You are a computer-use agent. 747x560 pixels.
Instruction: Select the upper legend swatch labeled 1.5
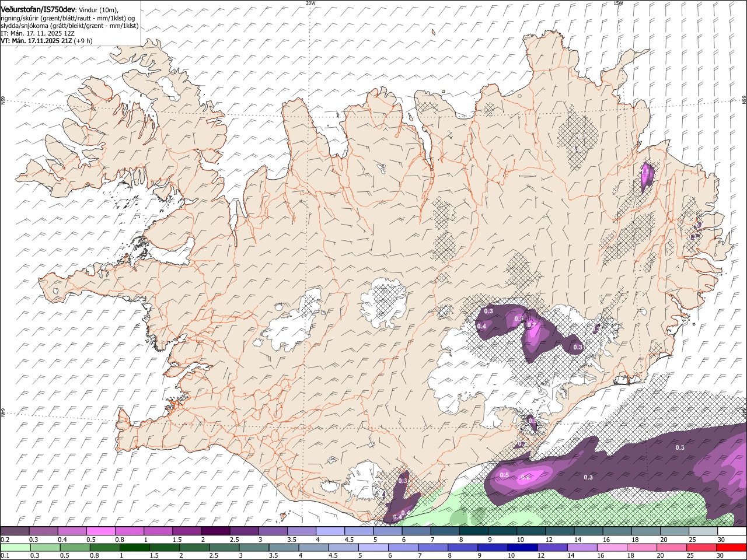point(187,531)
